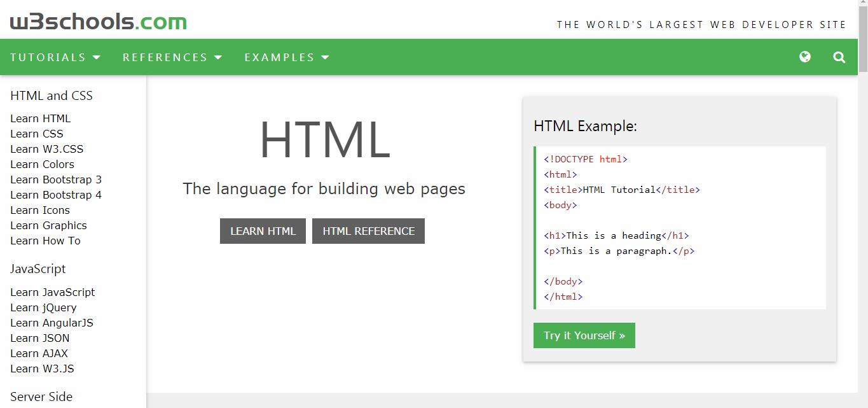Click the DOCTYPE html code line
Screen dimensions: 868x408
[x=586, y=159]
